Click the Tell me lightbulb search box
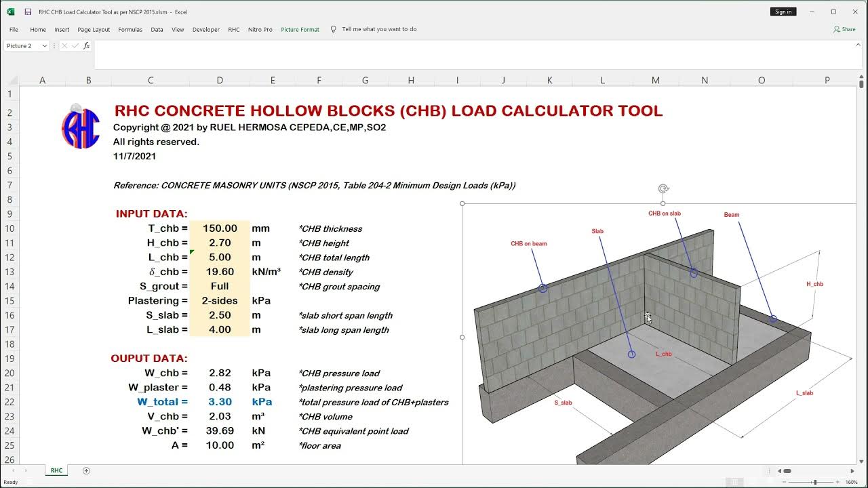The height and width of the screenshot is (488, 868). click(x=374, y=29)
